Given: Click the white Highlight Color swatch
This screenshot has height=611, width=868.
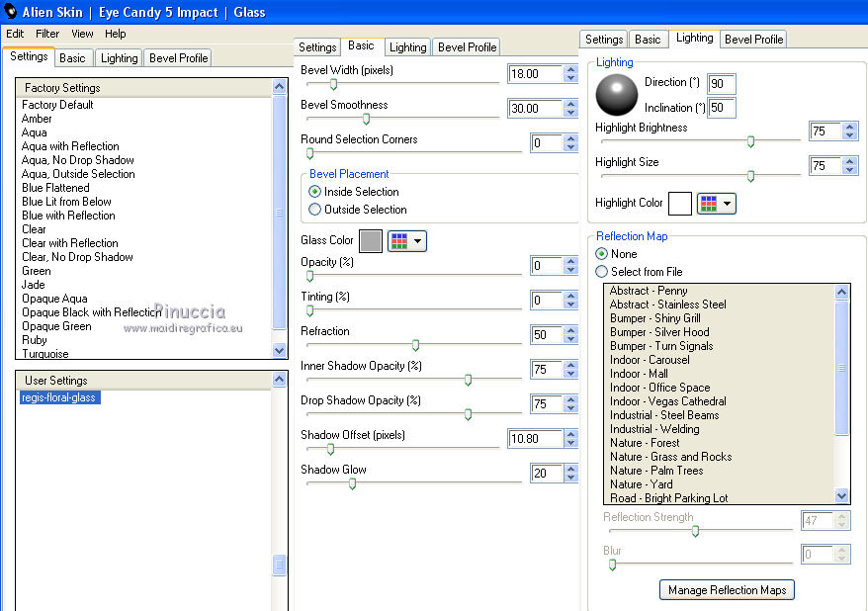Looking at the screenshot, I should tap(680, 204).
